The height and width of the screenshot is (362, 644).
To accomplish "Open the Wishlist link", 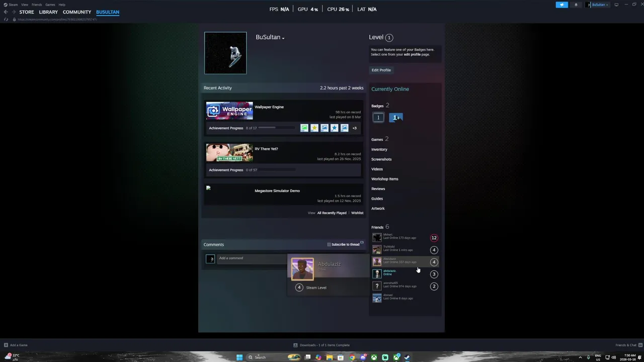I will [357, 213].
